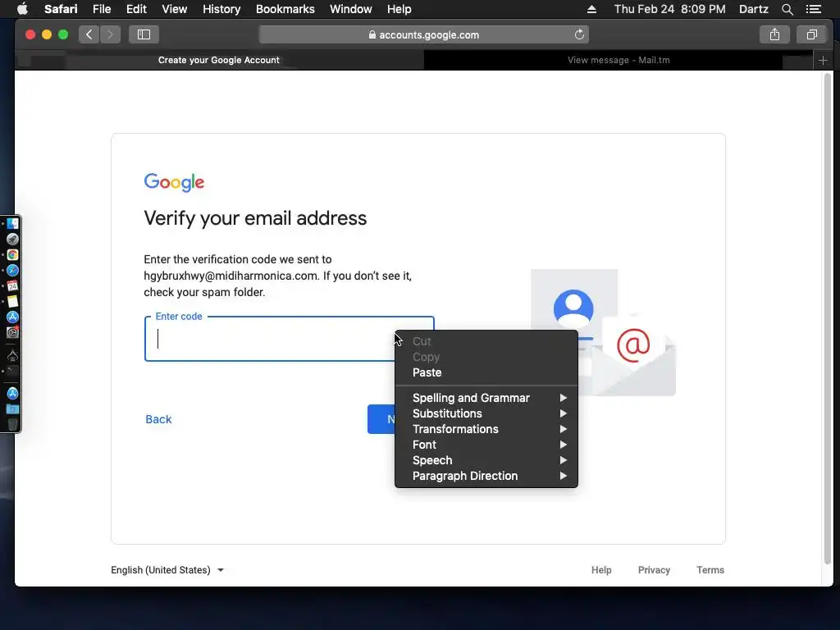840x630 pixels.
Task: Open the Window menu
Action: (x=351, y=9)
